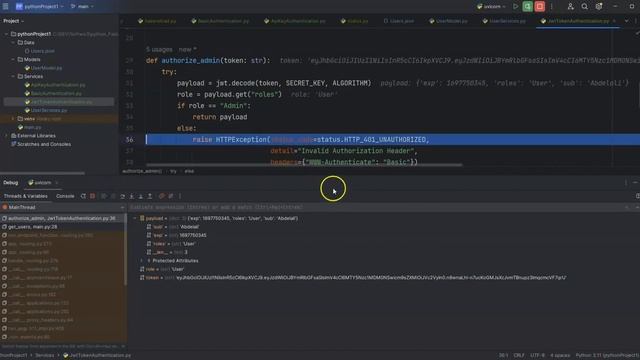Expand the venv folder
The height and width of the screenshot is (360, 640).
click(13, 119)
